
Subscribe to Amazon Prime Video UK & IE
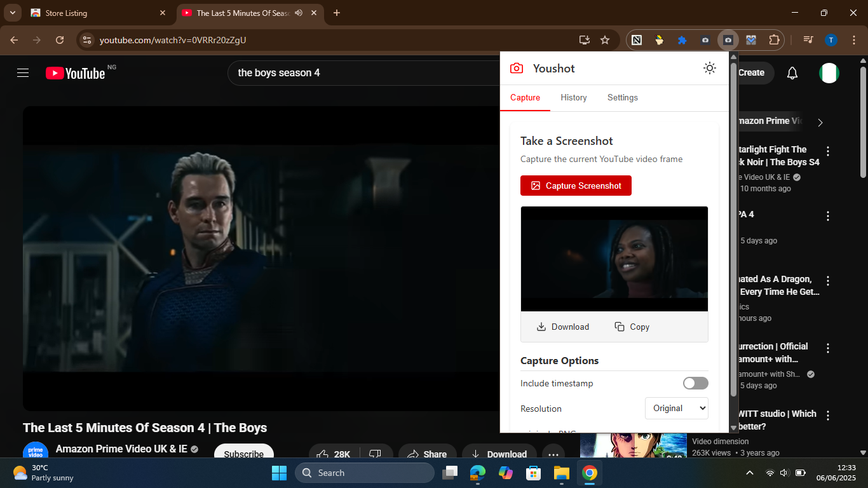coord(243,453)
